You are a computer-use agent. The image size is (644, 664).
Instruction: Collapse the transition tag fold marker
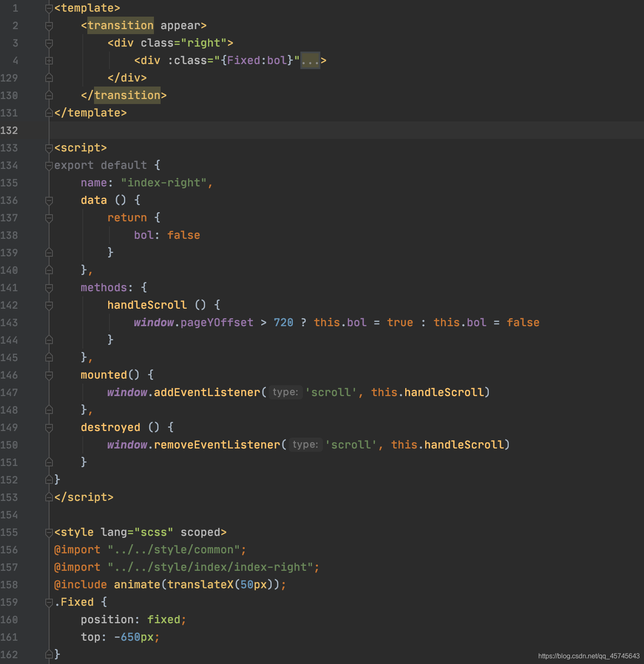pos(49,26)
